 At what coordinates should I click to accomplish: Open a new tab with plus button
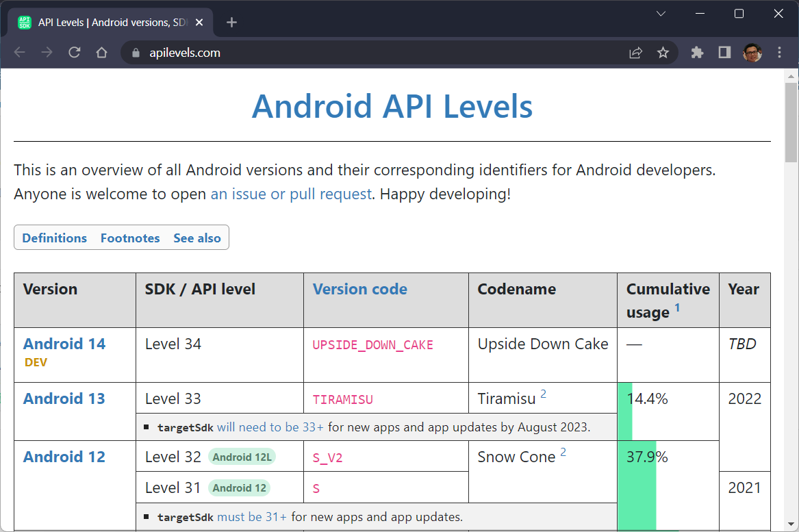point(231,23)
